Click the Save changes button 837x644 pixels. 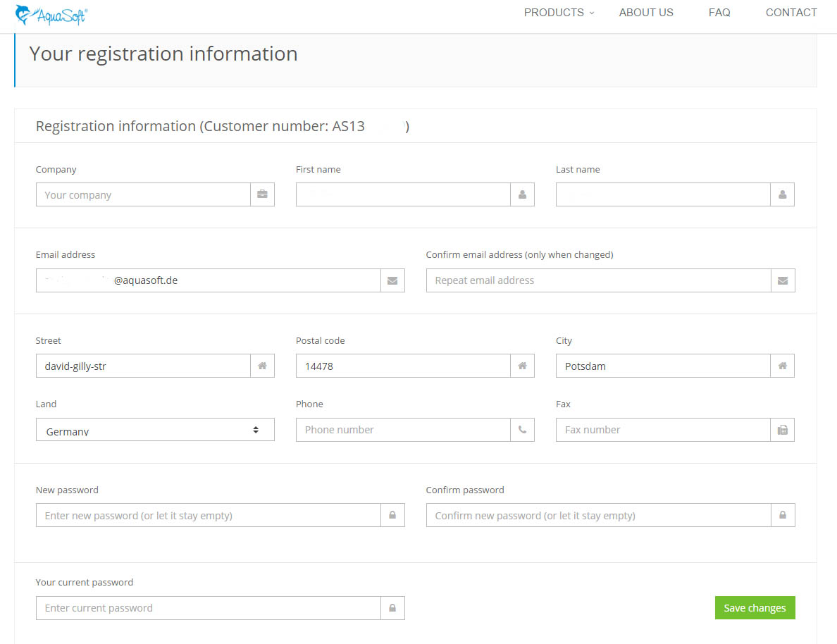pos(755,607)
